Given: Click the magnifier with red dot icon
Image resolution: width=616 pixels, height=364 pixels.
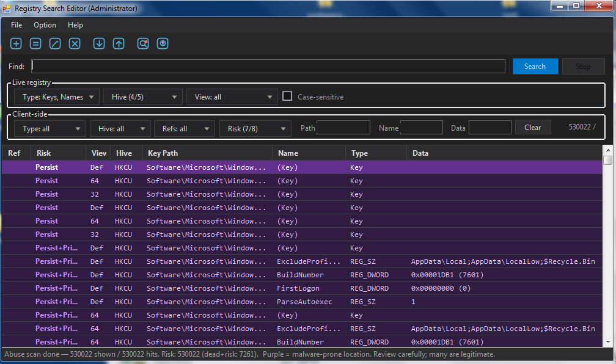Looking at the screenshot, I should pos(143,43).
